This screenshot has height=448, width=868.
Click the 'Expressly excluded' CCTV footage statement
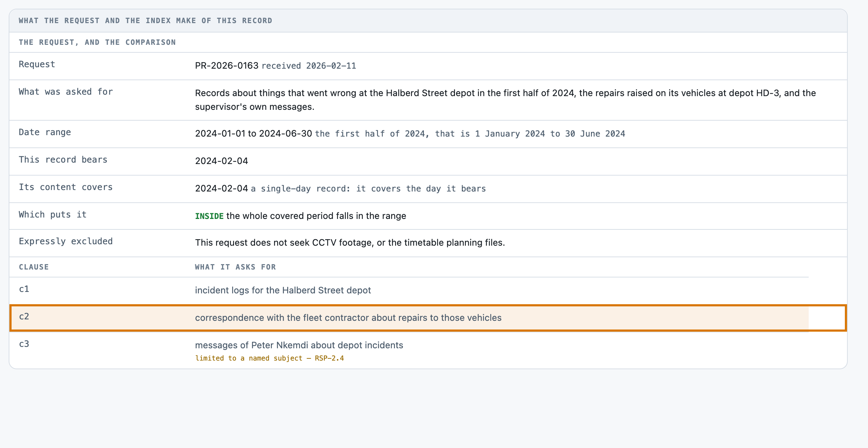(x=350, y=242)
